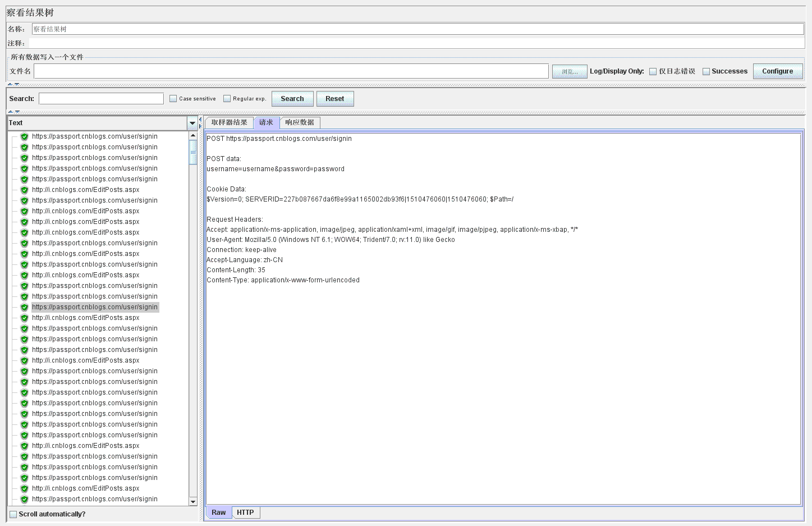Enable Scroll automatically option
Screen dimensions: 812x526
pos(13,514)
